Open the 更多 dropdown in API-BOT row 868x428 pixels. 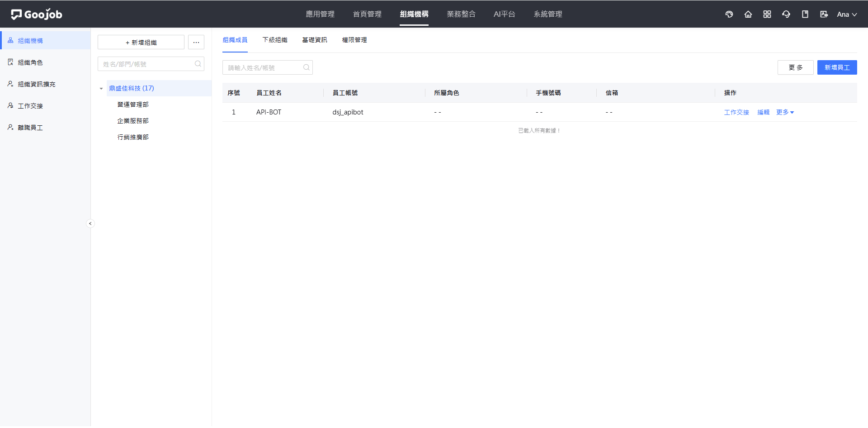pyautogui.click(x=785, y=112)
